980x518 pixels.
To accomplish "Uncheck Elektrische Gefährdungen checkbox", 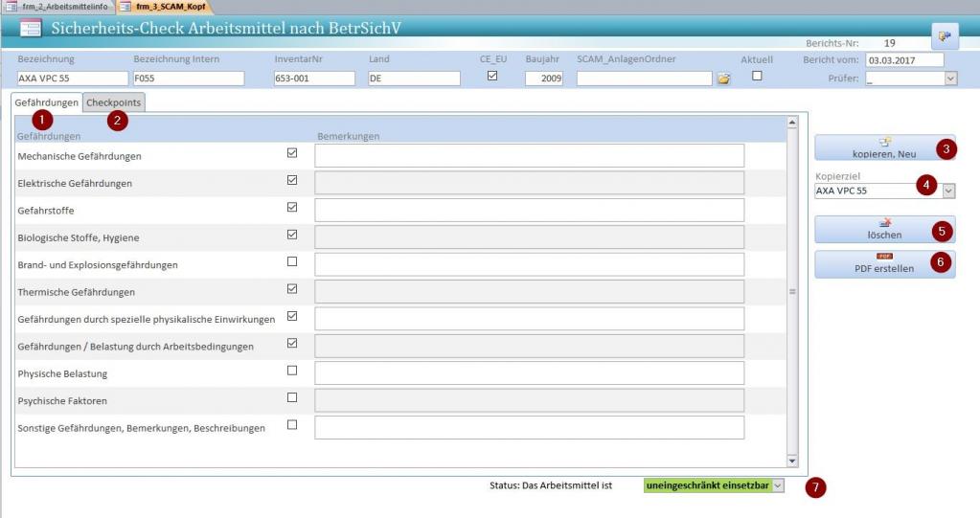I will (292, 180).
